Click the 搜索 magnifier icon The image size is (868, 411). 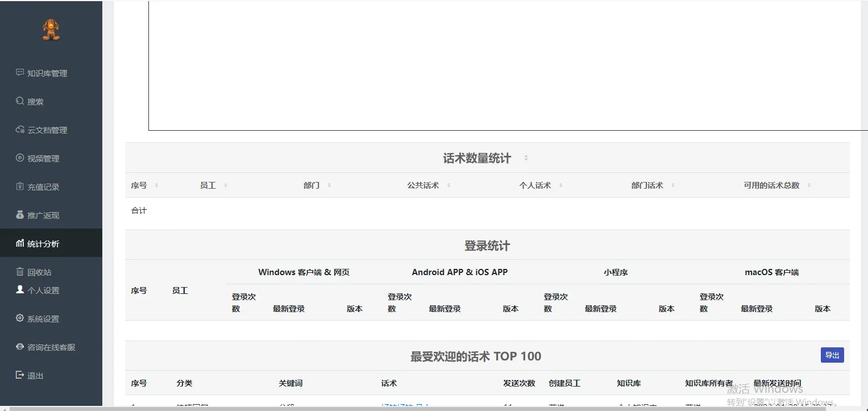(x=20, y=101)
